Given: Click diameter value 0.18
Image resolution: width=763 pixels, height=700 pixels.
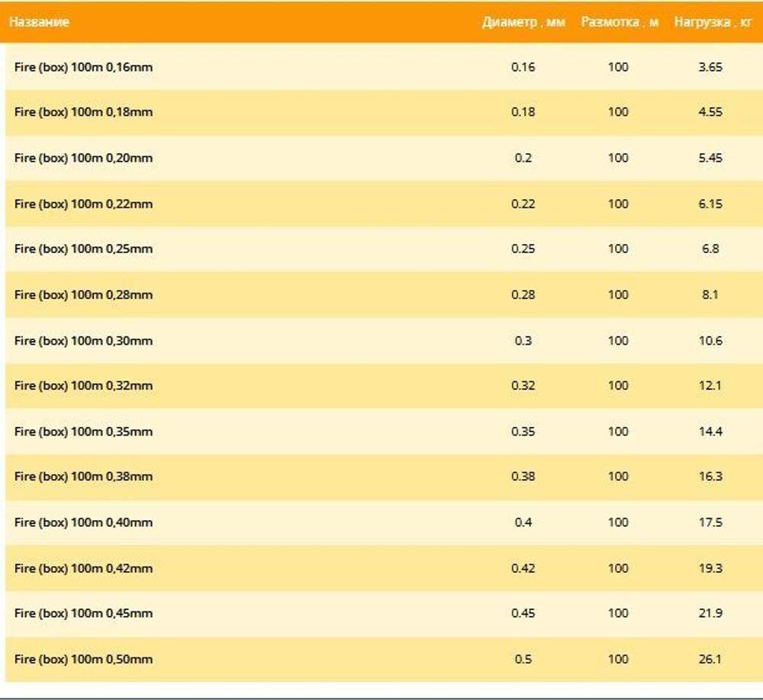Looking at the screenshot, I should click(523, 112).
